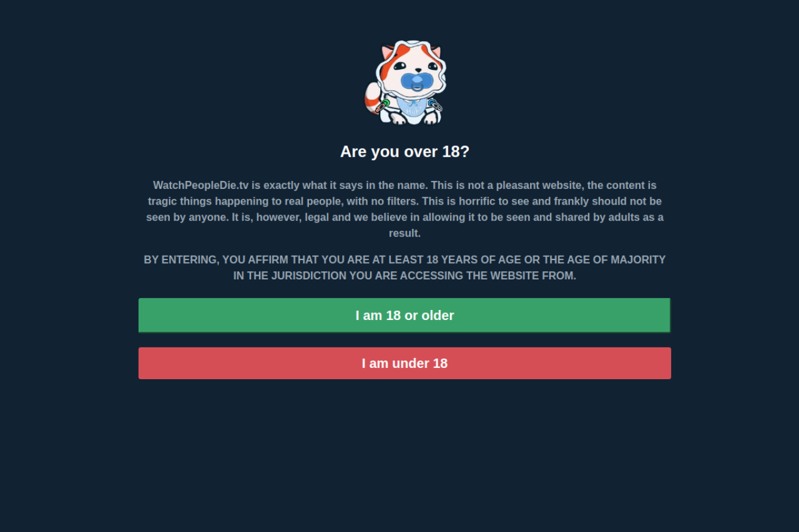
Task: Click the mascot's blue bib
Action: (412, 107)
